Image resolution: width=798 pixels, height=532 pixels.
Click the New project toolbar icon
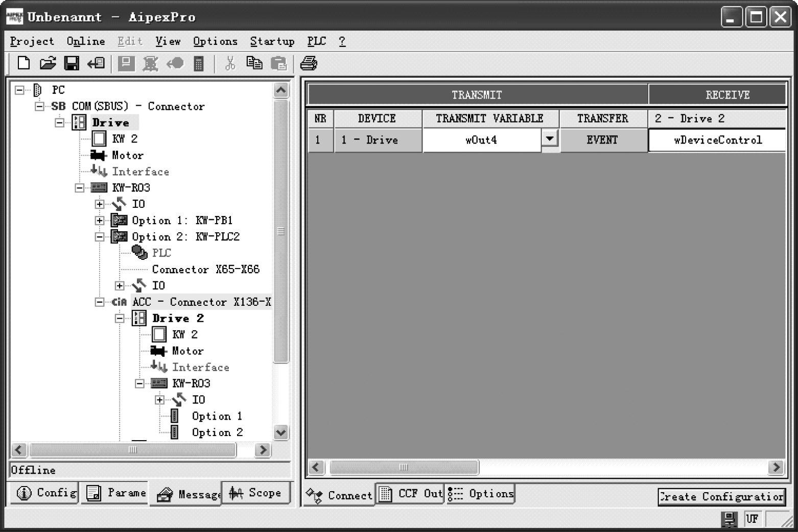pos(24,63)
